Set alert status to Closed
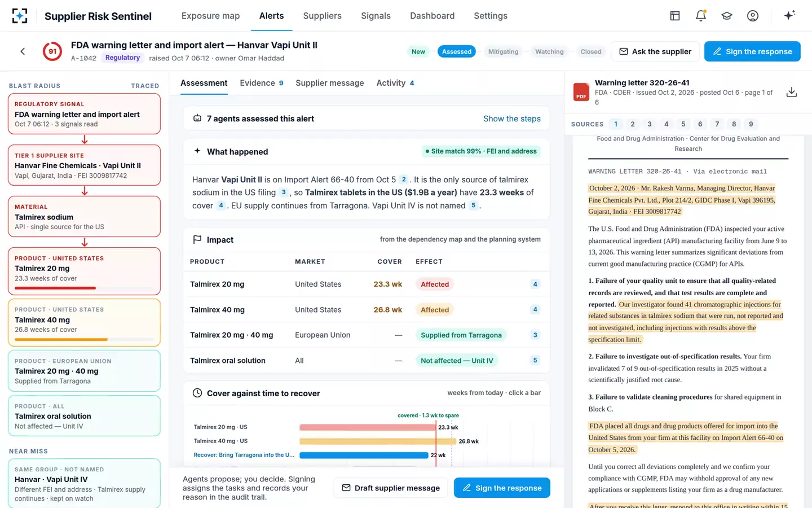 point(591,51)
